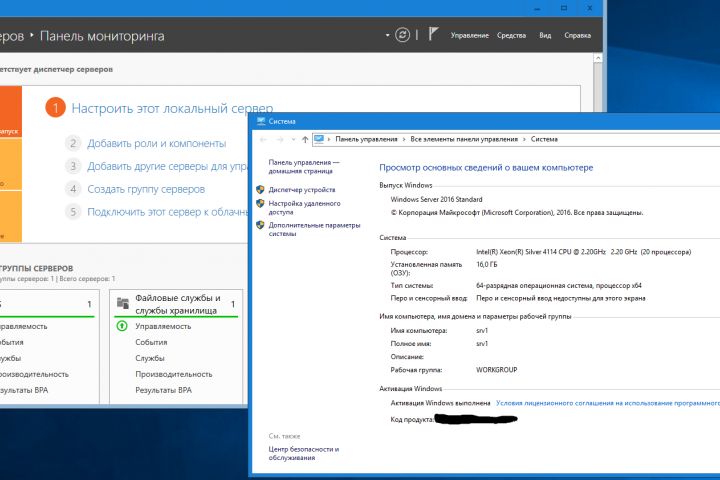Image resolution: width=720 pixels, height=480 pixels.
Task: Click Настроить этот локальный сервер link
Action: (x=172, y=108)
